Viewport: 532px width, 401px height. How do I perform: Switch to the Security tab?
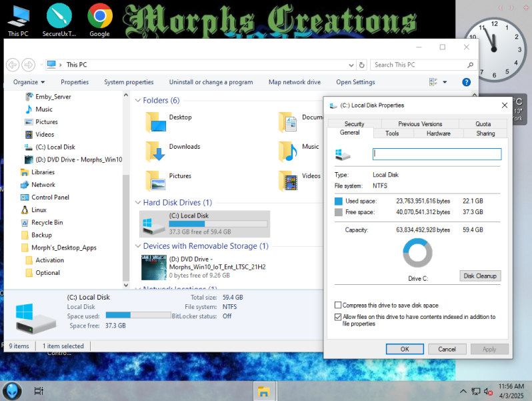pyautogui.click(x=355, y=124)
